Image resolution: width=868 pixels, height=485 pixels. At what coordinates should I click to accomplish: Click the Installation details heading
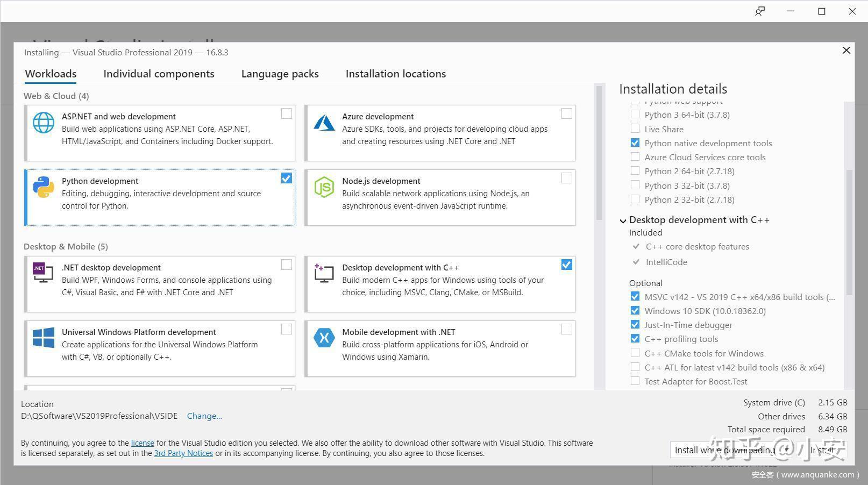[673, 89]
